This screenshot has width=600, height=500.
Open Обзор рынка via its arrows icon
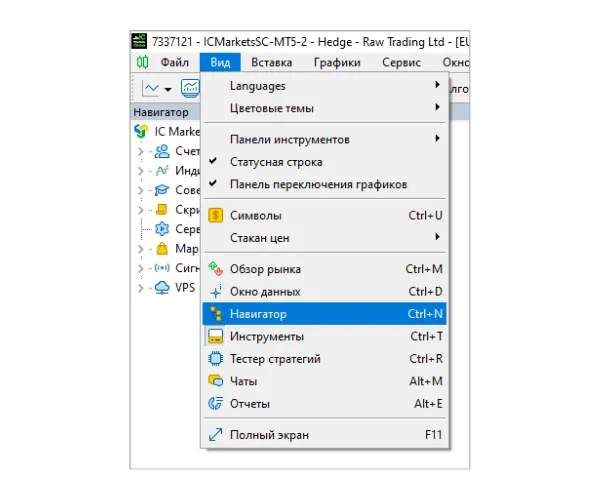point(214,269)
